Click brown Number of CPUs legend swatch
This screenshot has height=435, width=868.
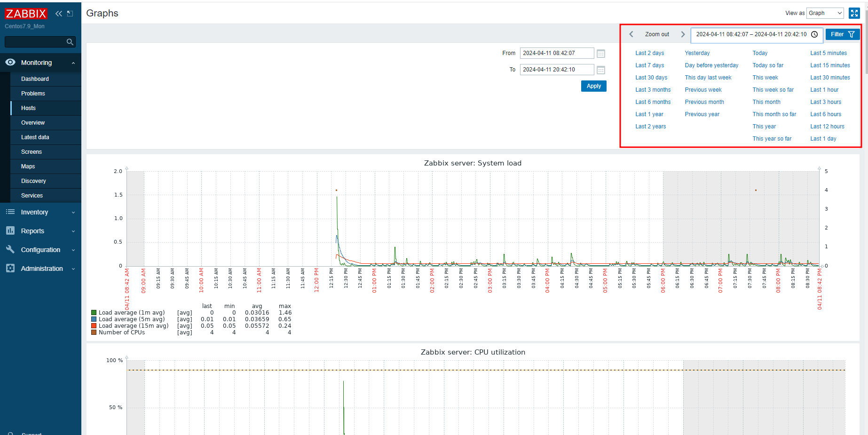(94, 332)
